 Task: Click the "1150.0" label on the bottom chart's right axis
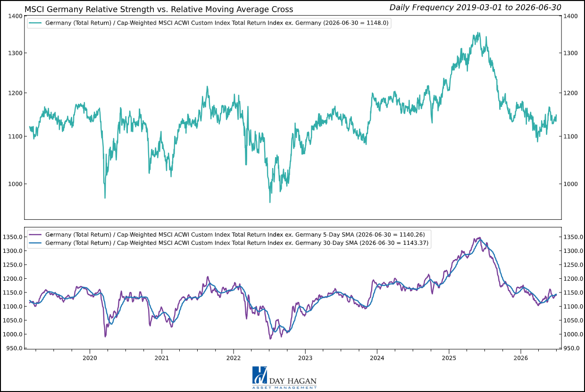573,293
